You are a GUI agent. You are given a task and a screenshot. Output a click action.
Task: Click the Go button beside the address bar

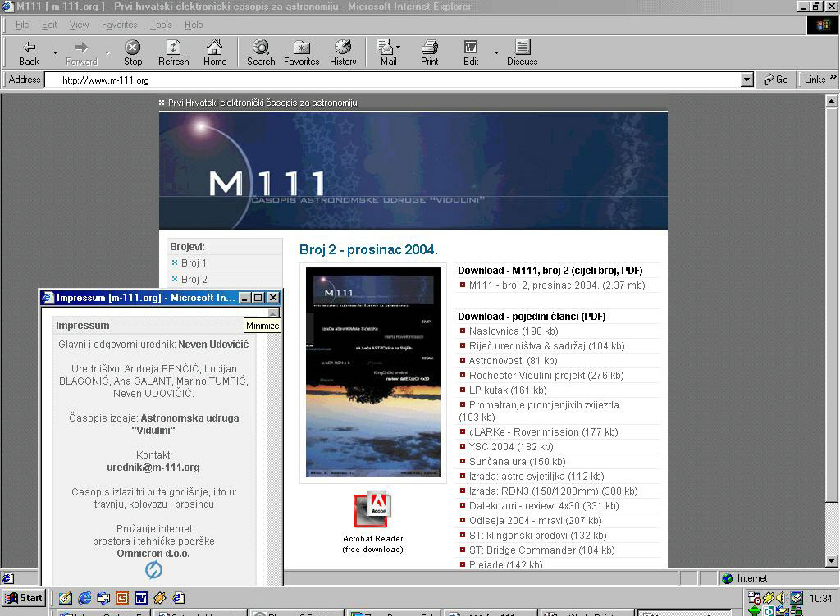pos(776,80)
